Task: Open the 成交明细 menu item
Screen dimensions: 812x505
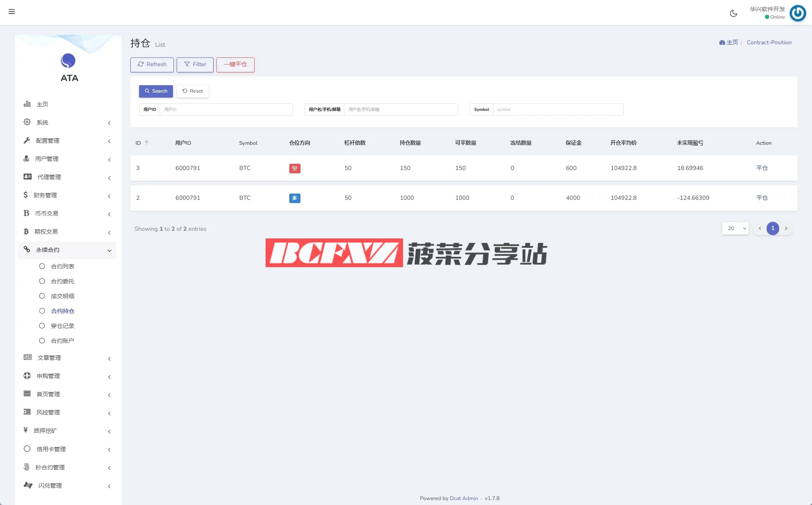Action: 62,296
